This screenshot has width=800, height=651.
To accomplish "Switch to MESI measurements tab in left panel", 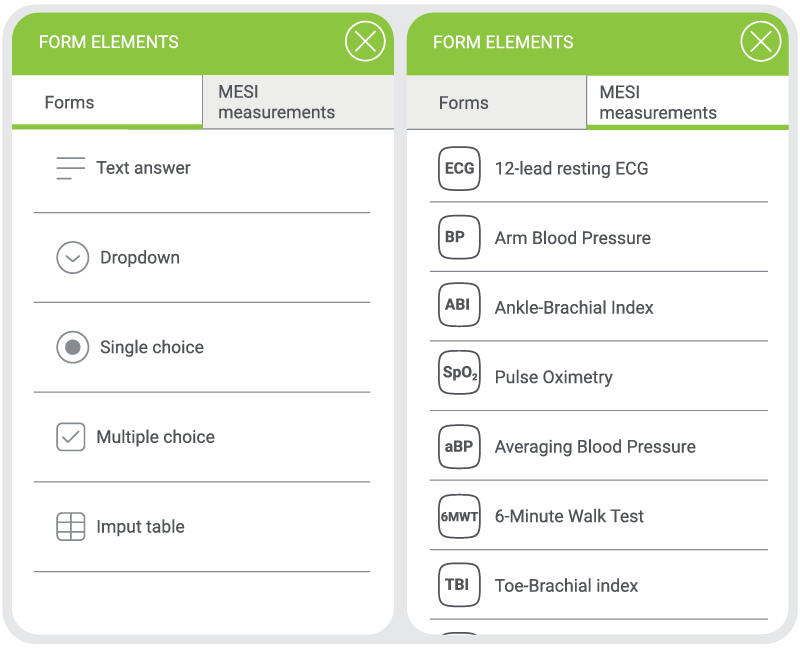I will (277, 102).
